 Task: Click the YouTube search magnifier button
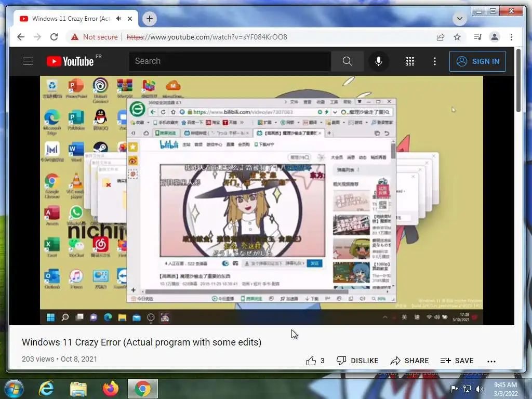347,61
